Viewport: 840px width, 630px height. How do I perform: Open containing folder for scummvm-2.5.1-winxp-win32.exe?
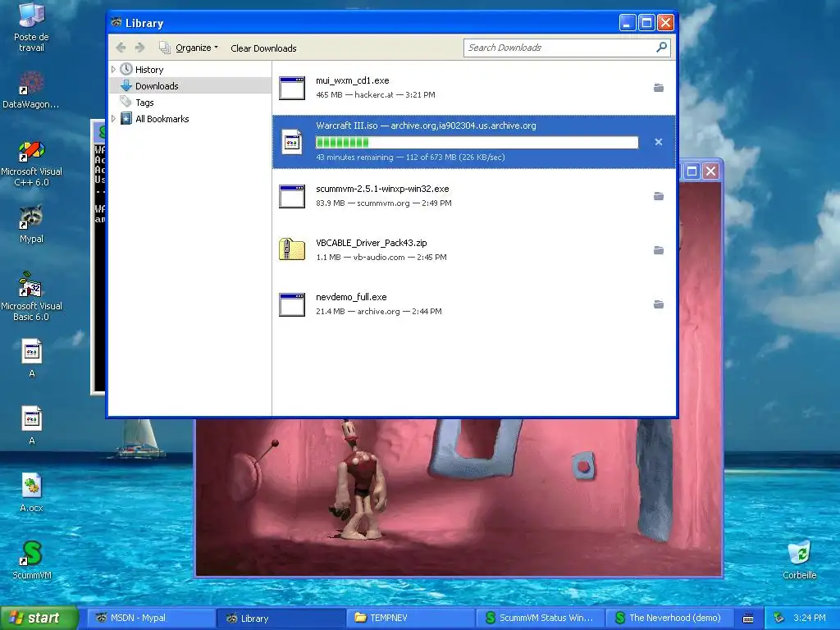tap(659, 196)
